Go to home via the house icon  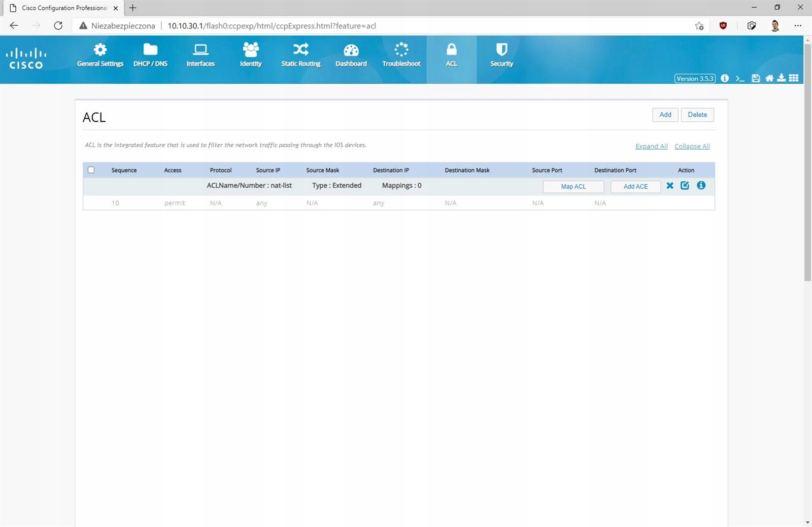[769, 78]
